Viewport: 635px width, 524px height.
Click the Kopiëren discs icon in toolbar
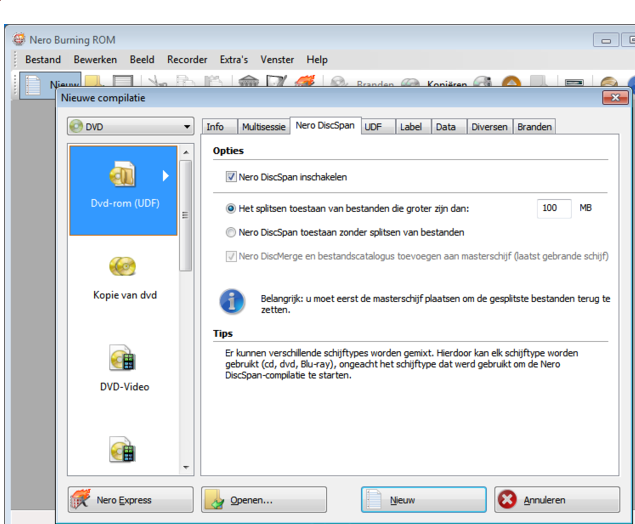(x=410, y=82)
